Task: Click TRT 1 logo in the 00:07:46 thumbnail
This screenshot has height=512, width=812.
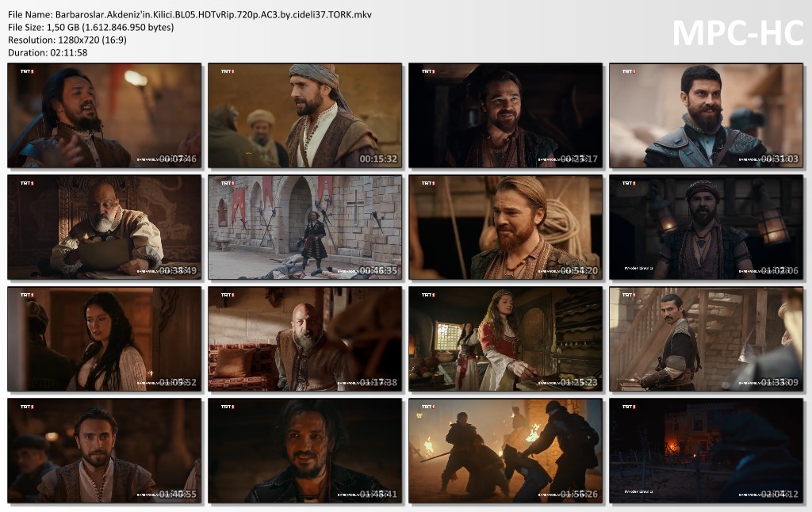Action: coord(27,71)
